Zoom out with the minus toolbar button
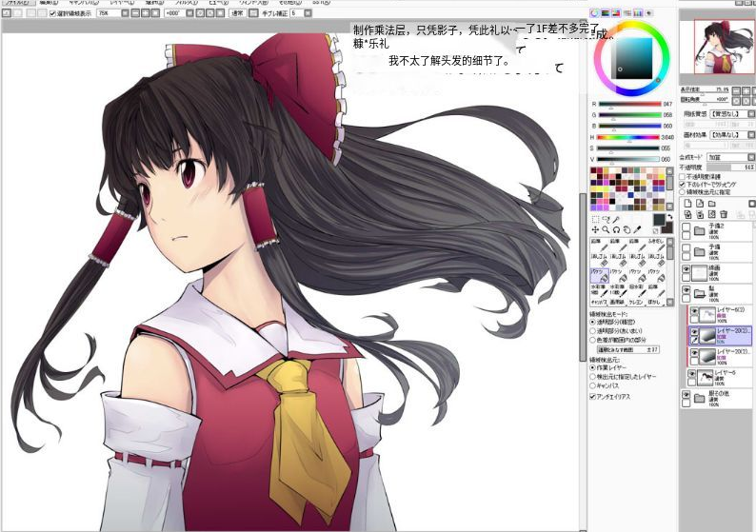Screen dimensions: 756x532 click(x=135, y=13)
